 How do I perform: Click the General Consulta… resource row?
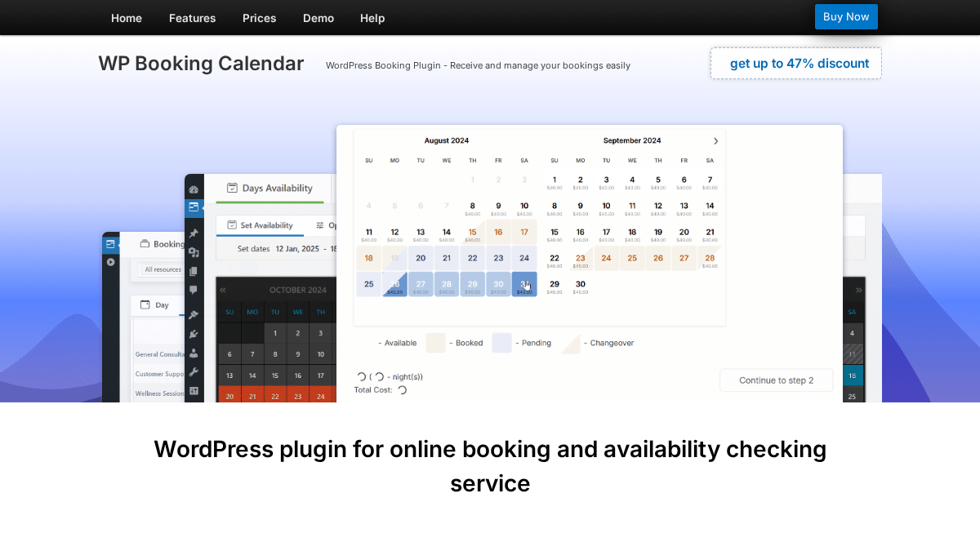(159, 354)
